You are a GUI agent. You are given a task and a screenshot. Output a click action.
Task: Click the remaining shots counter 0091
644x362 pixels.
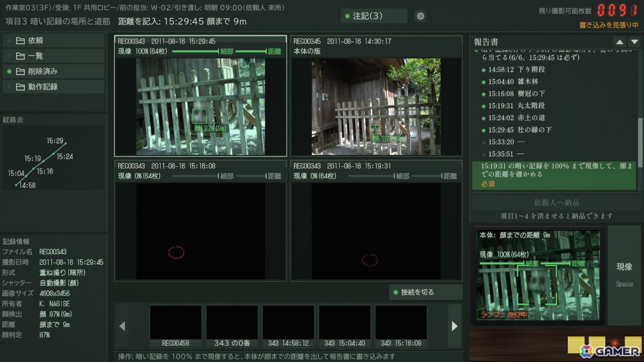point(617,10)
